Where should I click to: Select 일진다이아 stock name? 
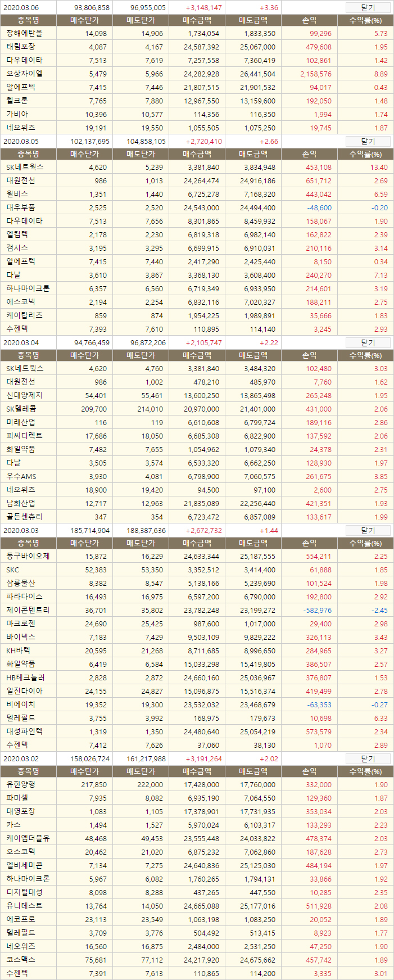tap(24, 691)
